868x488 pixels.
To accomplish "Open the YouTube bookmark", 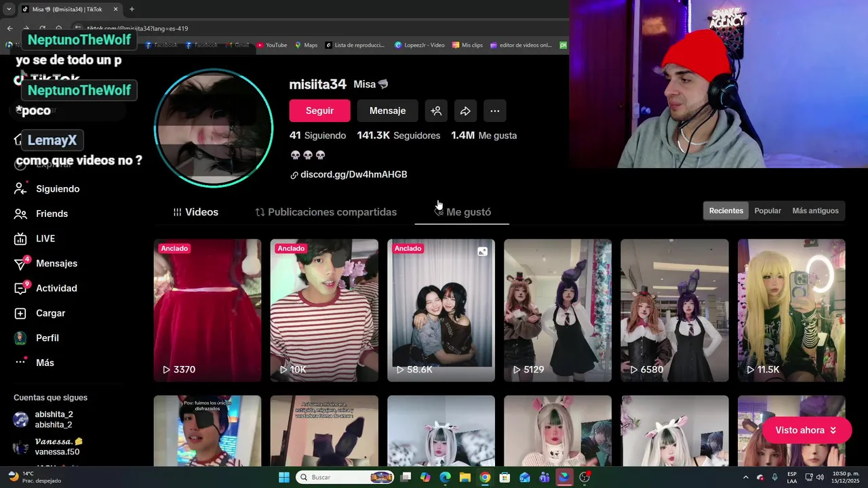I will tap(271, 45).
